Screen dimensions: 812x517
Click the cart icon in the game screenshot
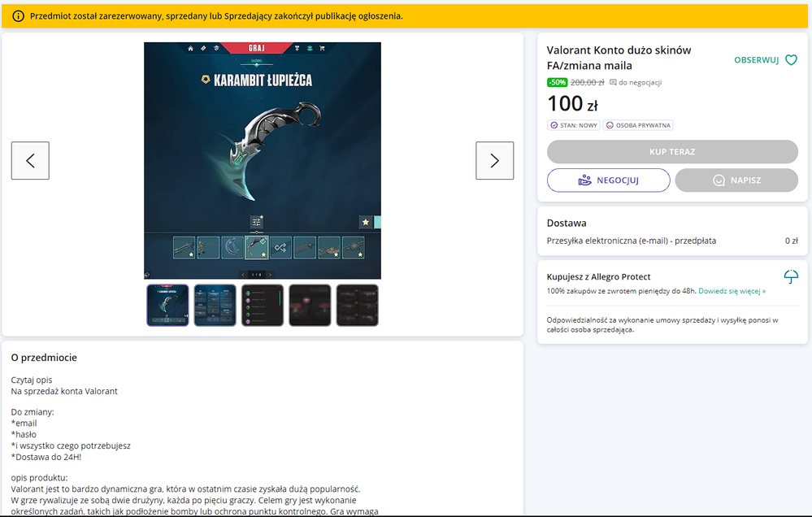[322, 48]
